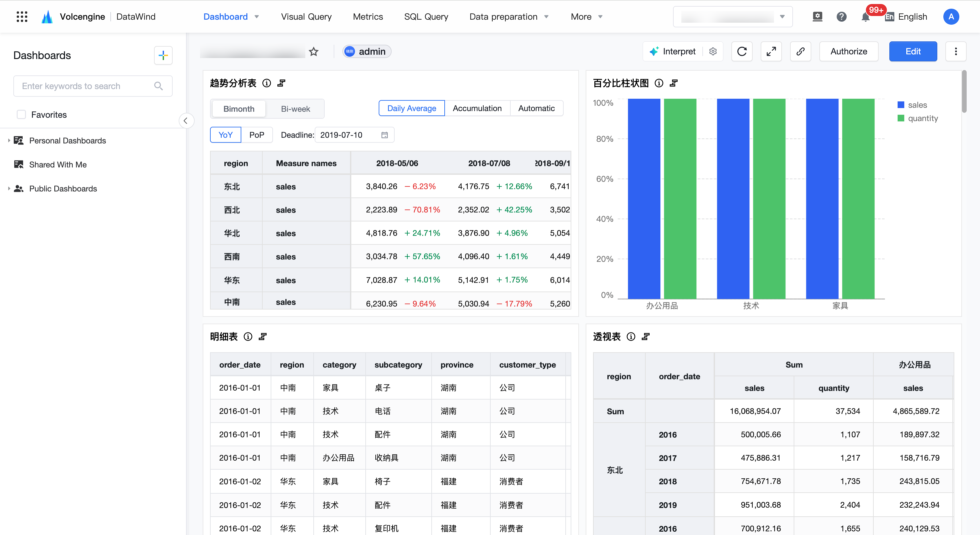Refresh the dashboard with reload icon

(x=742, y=51)
